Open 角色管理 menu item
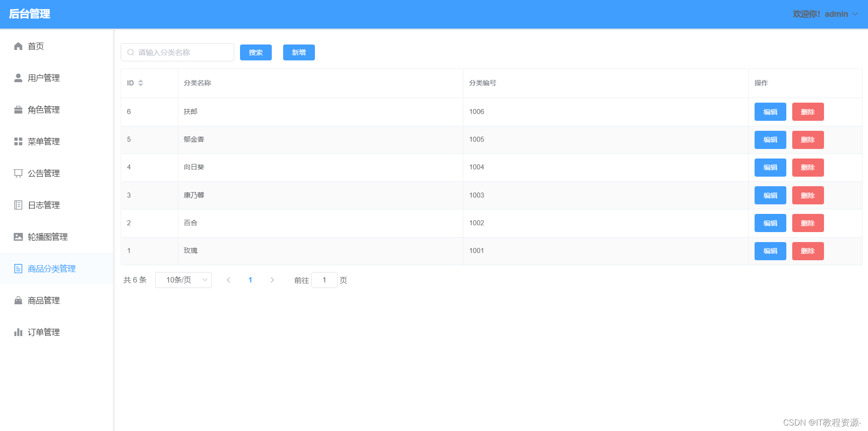868x431 pixels. click(x=56, y=109)
